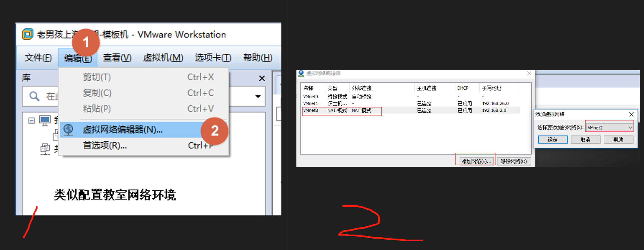This screenshot has width=644, height=250.
Task: Open the library search dropdown arrow
Action: pos(258,97)
